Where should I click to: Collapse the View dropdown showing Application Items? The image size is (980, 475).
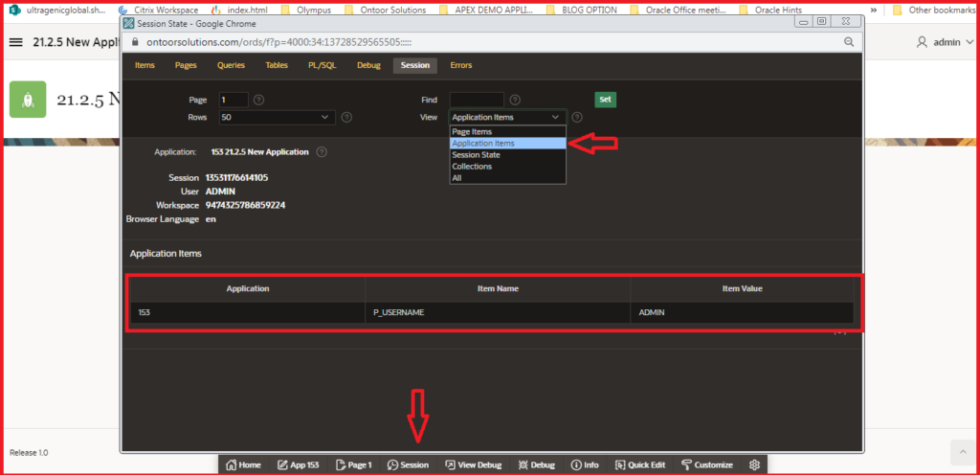click(x=507, y=117)
